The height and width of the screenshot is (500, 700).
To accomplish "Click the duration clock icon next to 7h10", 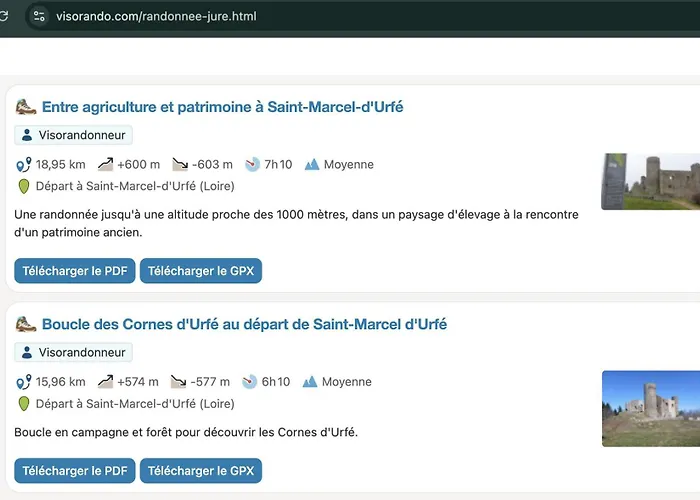I will click(x=252, y=164).
